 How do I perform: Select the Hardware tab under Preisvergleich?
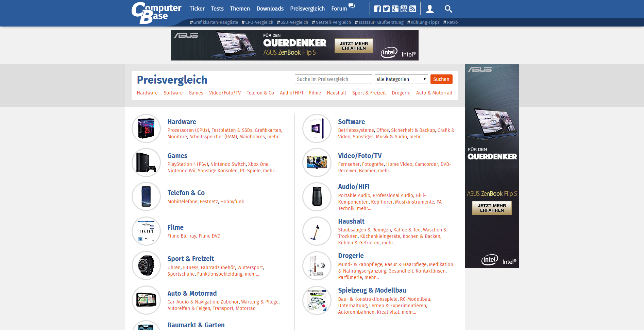tap(147, 93)
